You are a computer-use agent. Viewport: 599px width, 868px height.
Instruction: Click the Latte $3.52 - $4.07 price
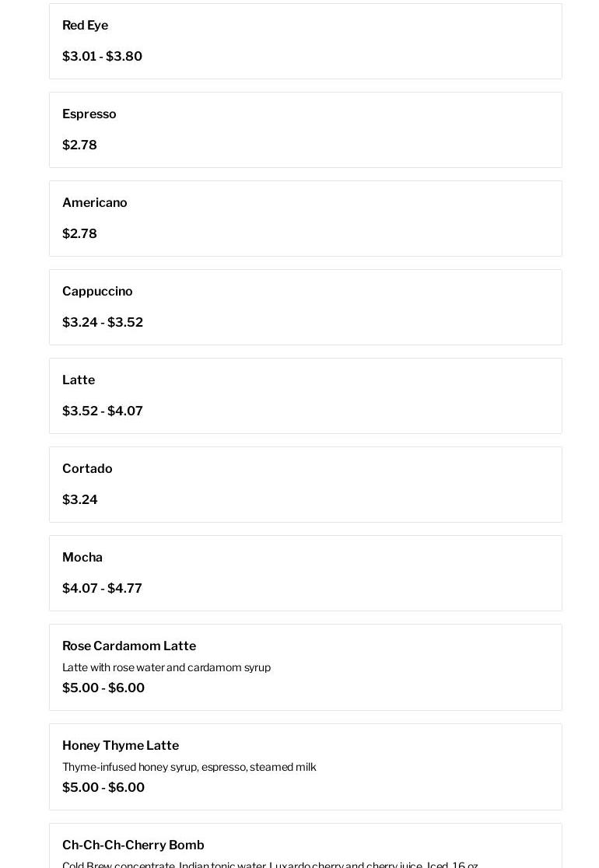(103, 411)
